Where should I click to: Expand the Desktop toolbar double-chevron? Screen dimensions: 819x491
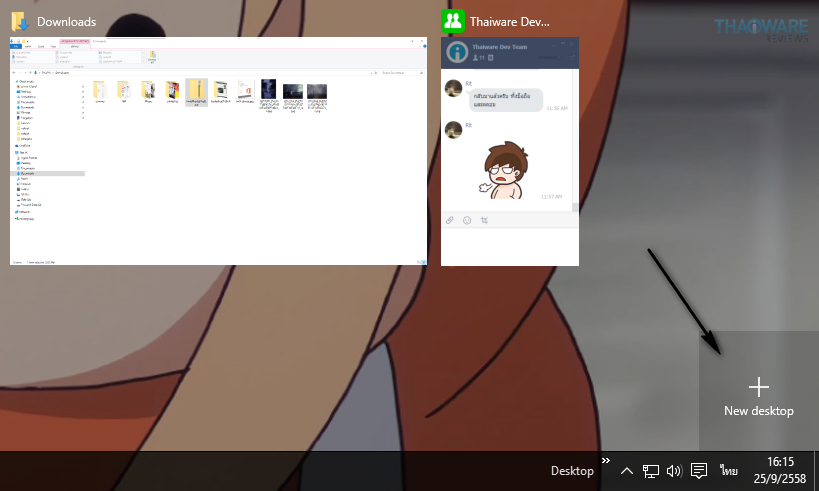tap(606, 460)
